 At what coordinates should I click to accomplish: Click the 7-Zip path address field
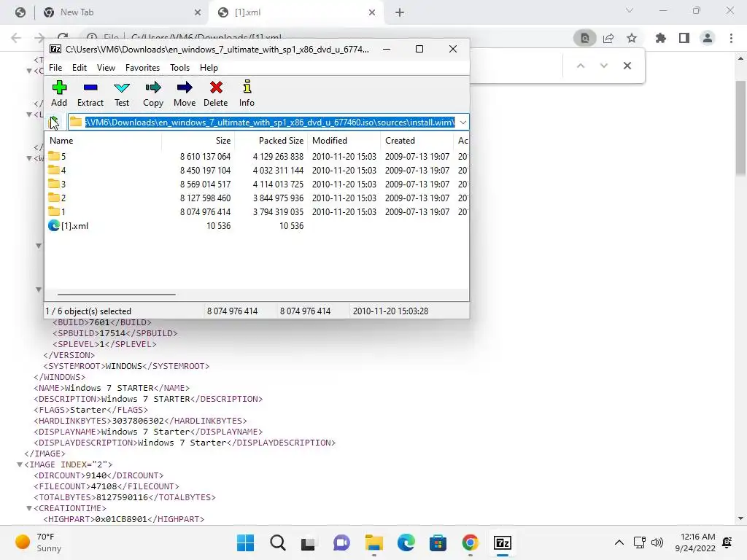(270, 122)
